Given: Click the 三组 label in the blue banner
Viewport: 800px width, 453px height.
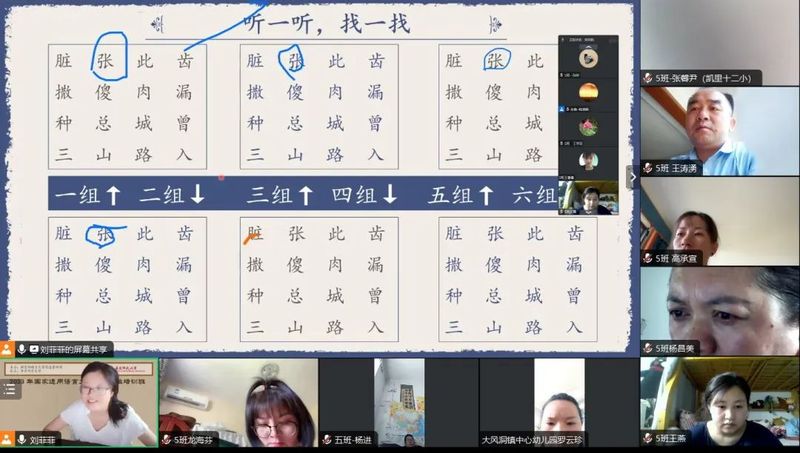Looking at the screenshot, I should 267,195.
